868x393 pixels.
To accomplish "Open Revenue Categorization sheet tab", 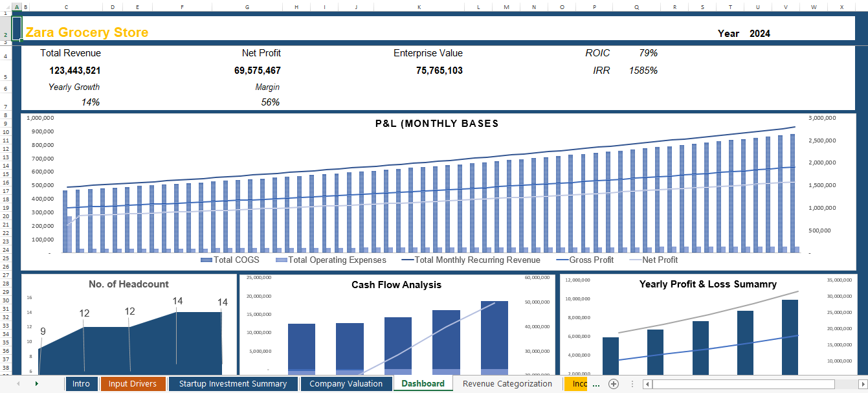I will click(507, 384).
